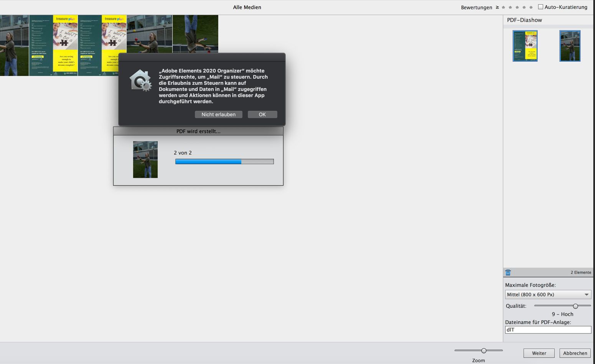The width and height of the screenshot is (595, 364).
Task: Click the 'Dateiname für PDF-Anlage:' label
Action: [x=538, y=322]
